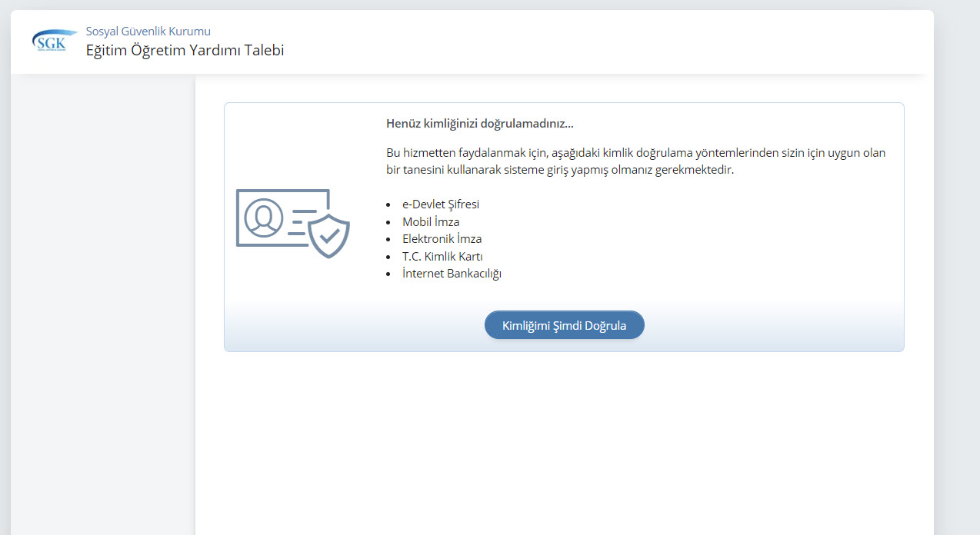Click the SGK logo in the header

(x=54, y=42)
